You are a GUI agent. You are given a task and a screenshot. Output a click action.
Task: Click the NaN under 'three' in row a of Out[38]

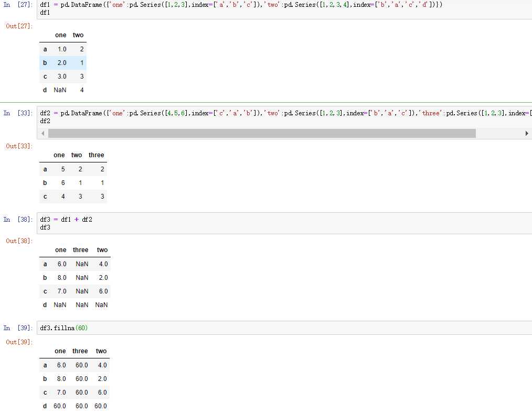[x=82, y=264]
